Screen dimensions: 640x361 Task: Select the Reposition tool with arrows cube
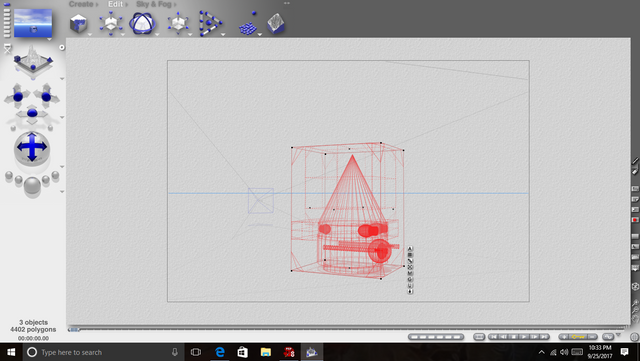point(178,23)
